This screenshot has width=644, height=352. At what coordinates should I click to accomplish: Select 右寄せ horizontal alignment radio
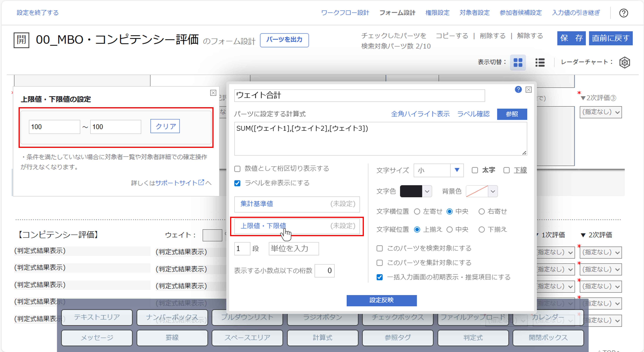[481, 212]
